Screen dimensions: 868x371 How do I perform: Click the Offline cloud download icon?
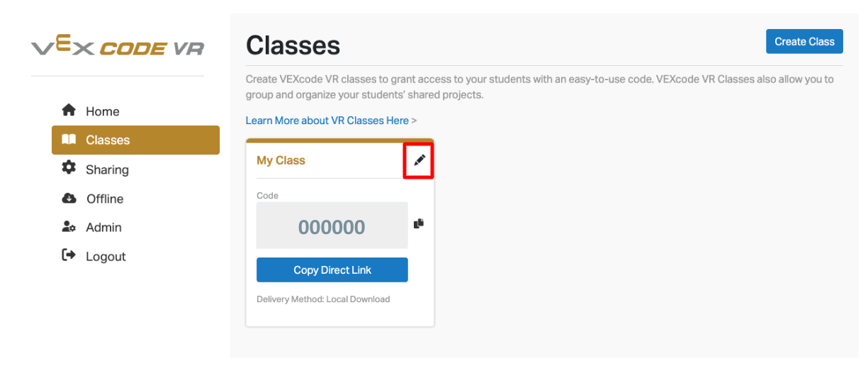(x=69, y=199)
